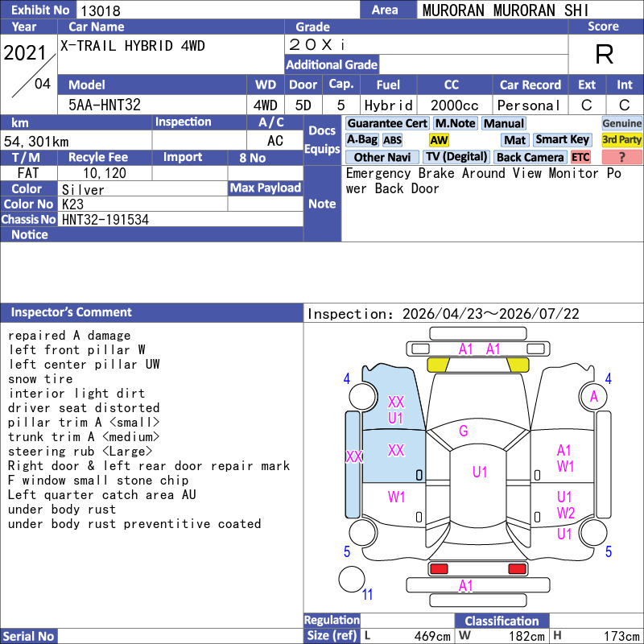Image resolution: width=644 pixels, height=644 pixels.
Task: Select the Smart Key equipment badge
Action: [562, 139]
